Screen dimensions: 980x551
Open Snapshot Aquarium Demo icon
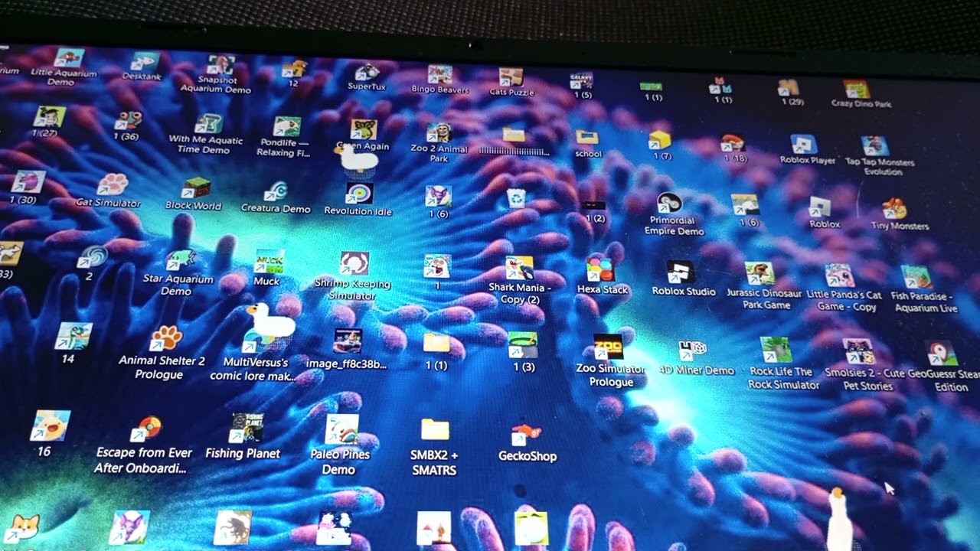(220, 66)
